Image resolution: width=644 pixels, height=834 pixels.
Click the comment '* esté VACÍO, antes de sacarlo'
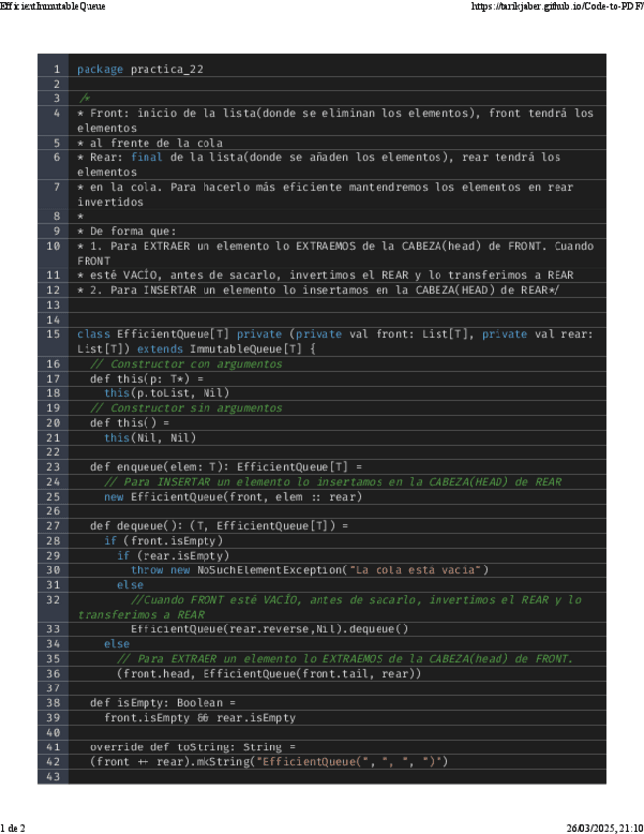tap(179, 275)
